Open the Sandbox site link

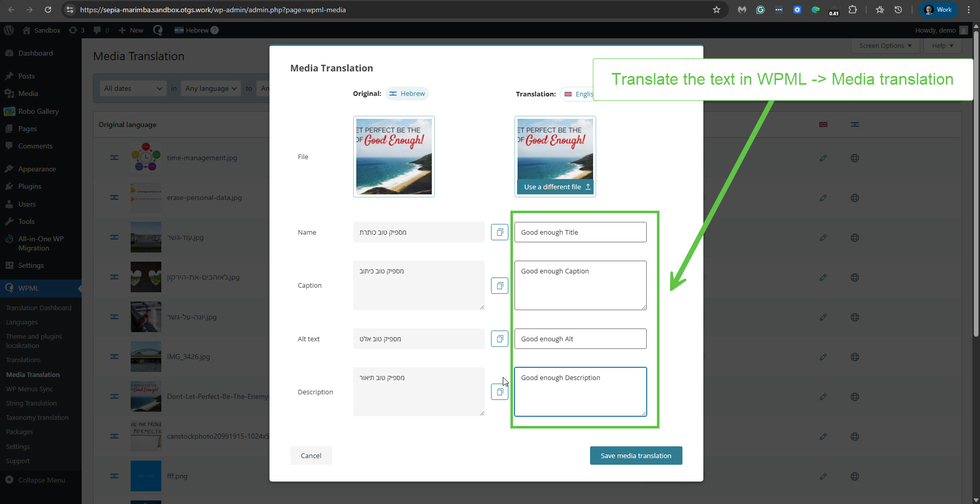[x=41, y=30]
